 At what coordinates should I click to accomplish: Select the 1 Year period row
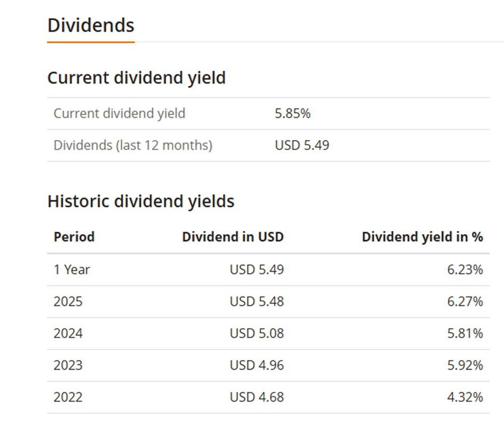pyautogui.click(x=72, y=270)
